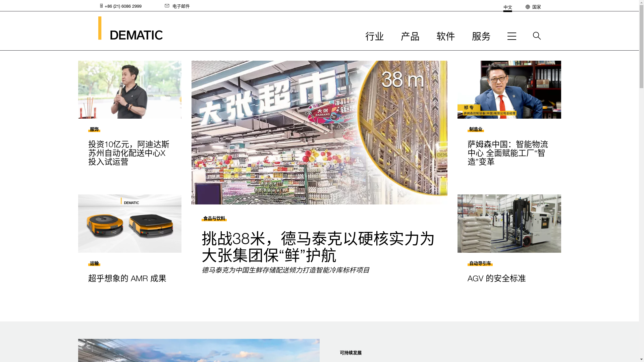Open the 38米 大张集团 headline article

pyautogui.click(x=318, y=247)
